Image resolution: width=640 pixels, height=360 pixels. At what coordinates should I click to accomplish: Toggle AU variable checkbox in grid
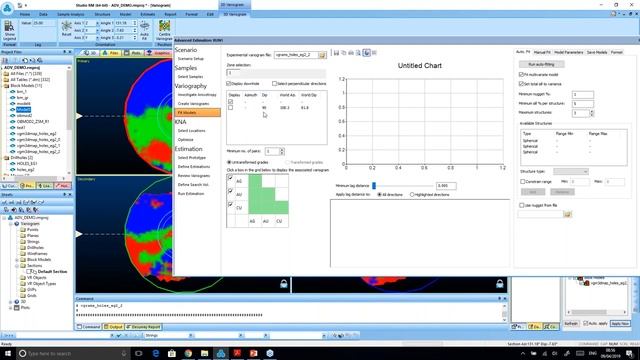pos(230,191)
